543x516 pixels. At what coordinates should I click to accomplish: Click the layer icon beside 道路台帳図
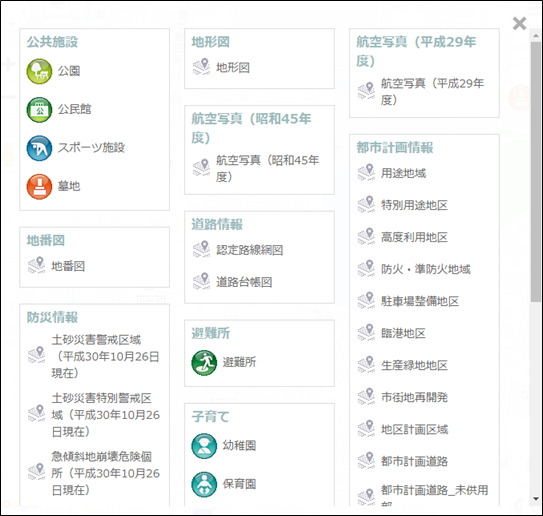201,281
